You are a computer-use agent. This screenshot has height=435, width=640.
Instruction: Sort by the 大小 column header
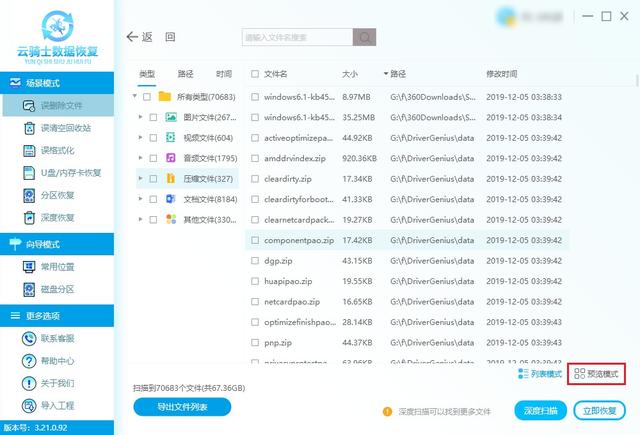350,74
